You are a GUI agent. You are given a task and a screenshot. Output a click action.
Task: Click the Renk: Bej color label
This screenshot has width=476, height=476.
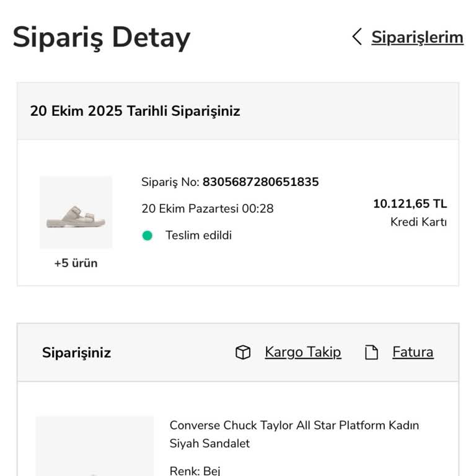(195, 470)
